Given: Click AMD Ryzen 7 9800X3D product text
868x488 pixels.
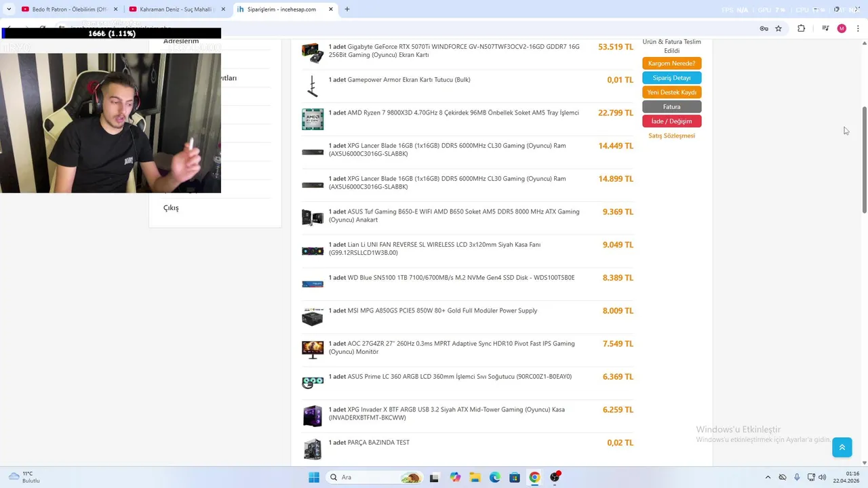Looking at the screenshot, I should (x=454, y=113).
